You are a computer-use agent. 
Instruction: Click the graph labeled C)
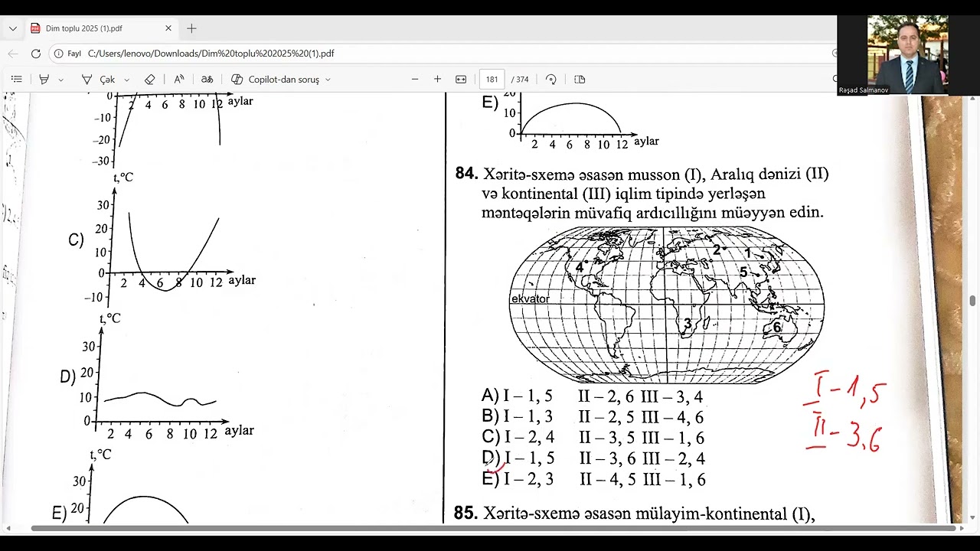point(161,239)
